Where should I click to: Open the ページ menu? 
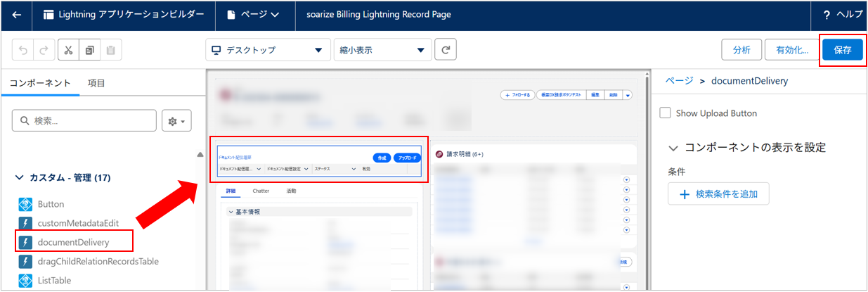click(253, 15)
